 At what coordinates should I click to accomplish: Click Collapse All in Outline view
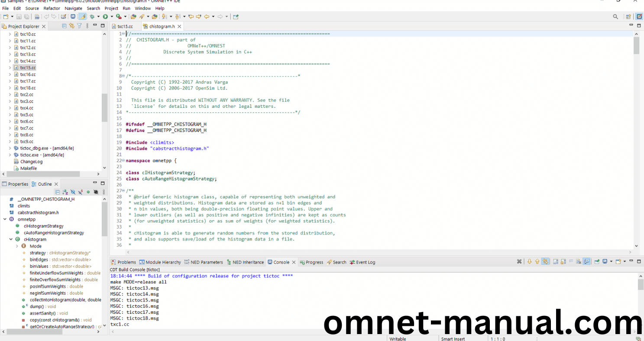click(x=57, y=192)
